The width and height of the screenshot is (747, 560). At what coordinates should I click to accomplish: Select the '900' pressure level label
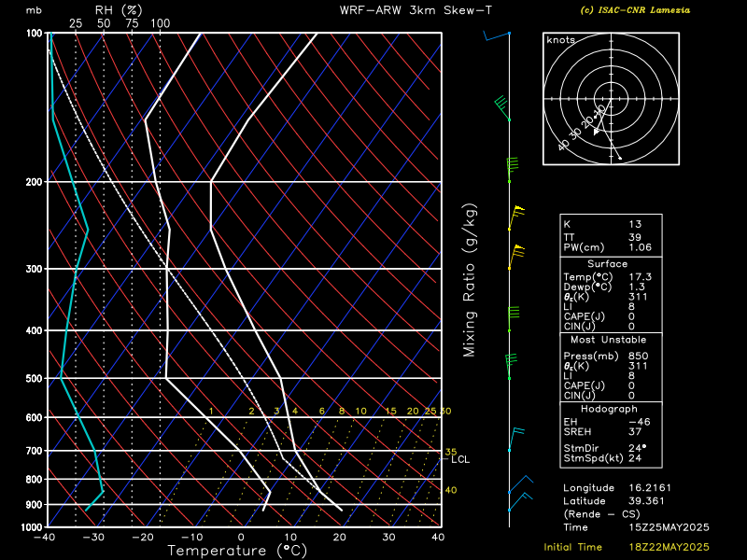click(x=34, y=505)
